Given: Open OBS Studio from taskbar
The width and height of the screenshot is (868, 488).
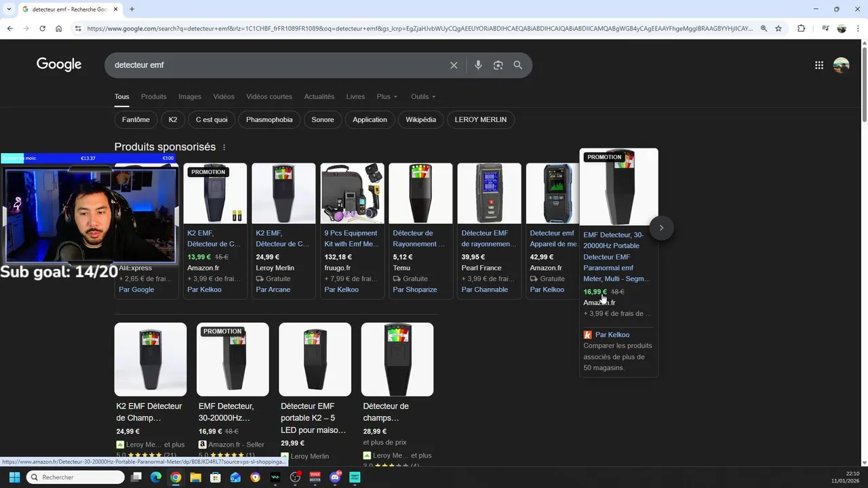Looking at the screenshot, I should coord(295,477).
